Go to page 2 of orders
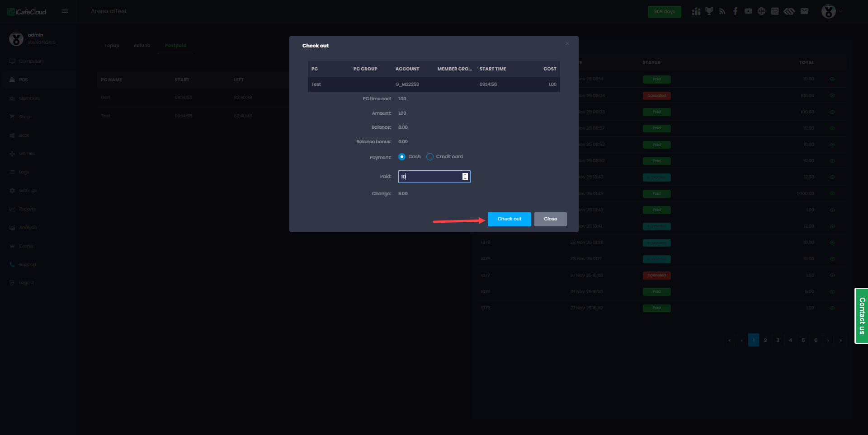Screen dimensions: 868x435 (x=765, y=341)
